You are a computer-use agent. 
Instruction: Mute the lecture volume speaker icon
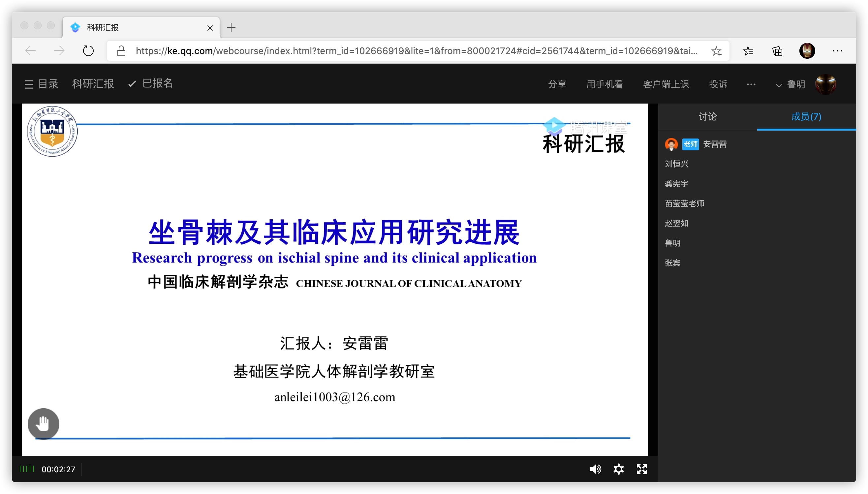tap(595, 469)
